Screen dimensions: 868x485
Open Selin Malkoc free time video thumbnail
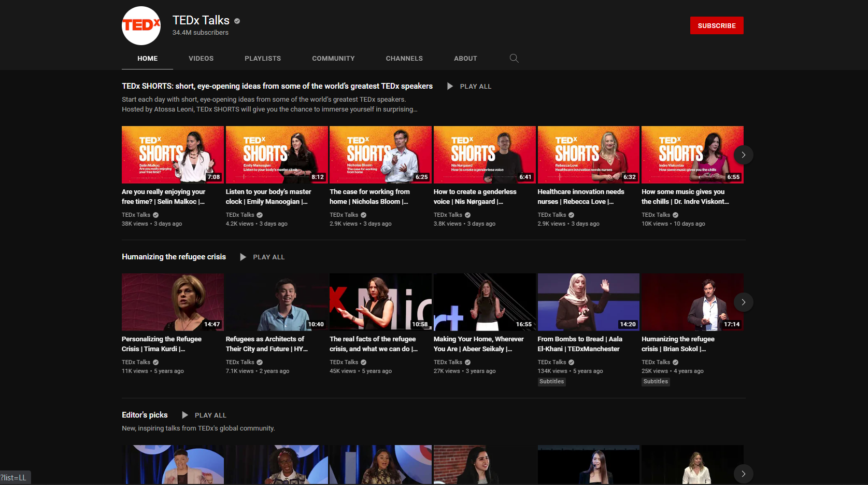[173, 155]
